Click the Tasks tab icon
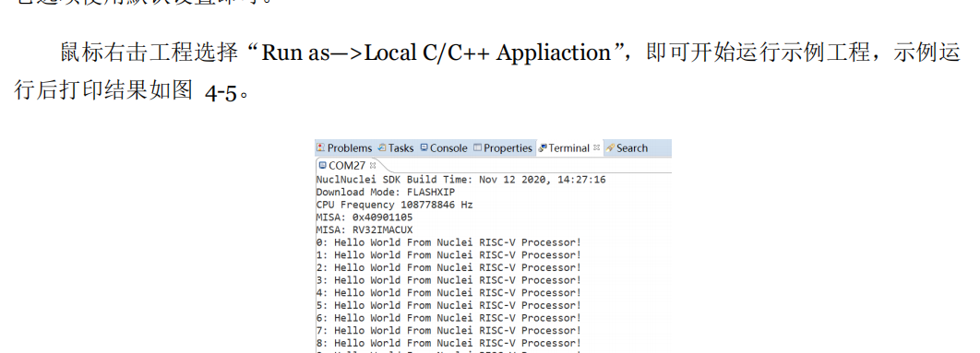Viewport: 980px width, 353px height. [x=382, y=148]
